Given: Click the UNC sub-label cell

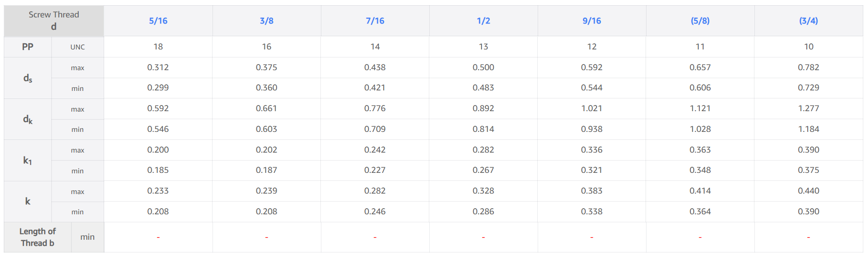Looking at the screenshot, I should 78,47.
